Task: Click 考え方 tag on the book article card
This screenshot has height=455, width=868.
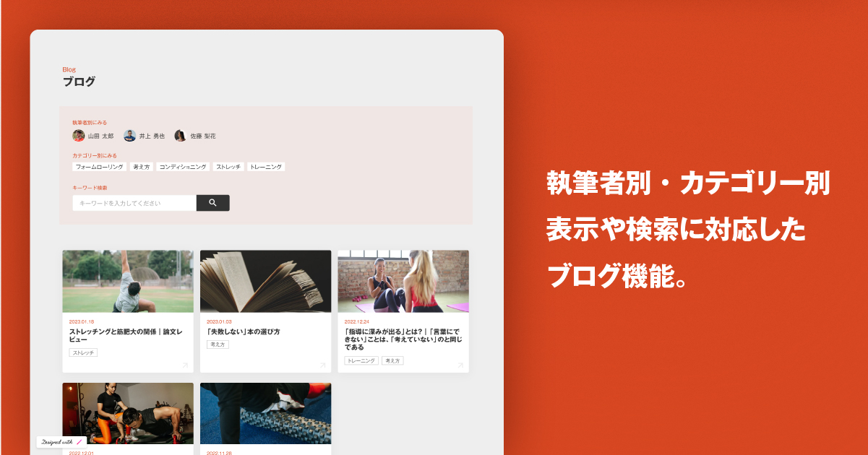Action: pyautogui.click(x=218, y=344)
